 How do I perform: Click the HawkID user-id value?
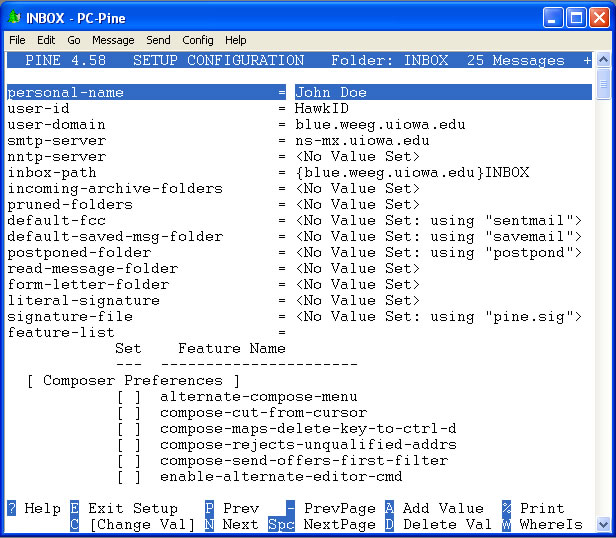coord(322,109)
